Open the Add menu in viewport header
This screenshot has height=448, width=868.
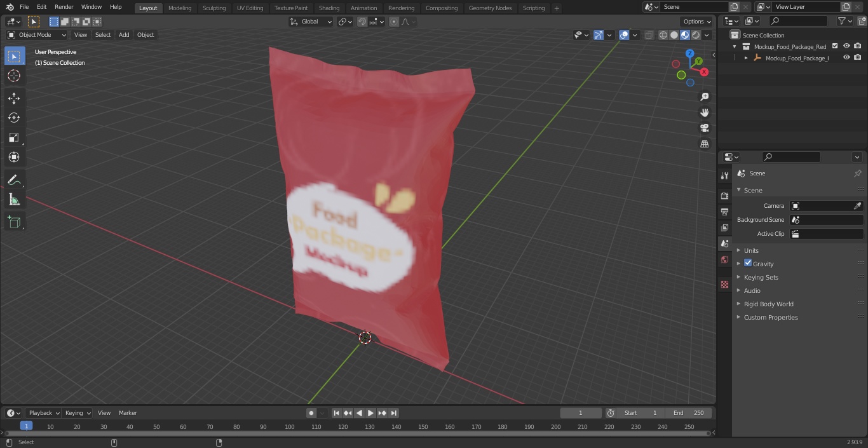pos(124,35)
